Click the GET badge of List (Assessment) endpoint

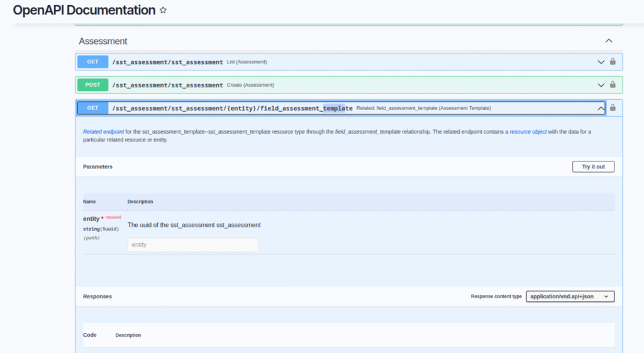(x=92, y=62)
